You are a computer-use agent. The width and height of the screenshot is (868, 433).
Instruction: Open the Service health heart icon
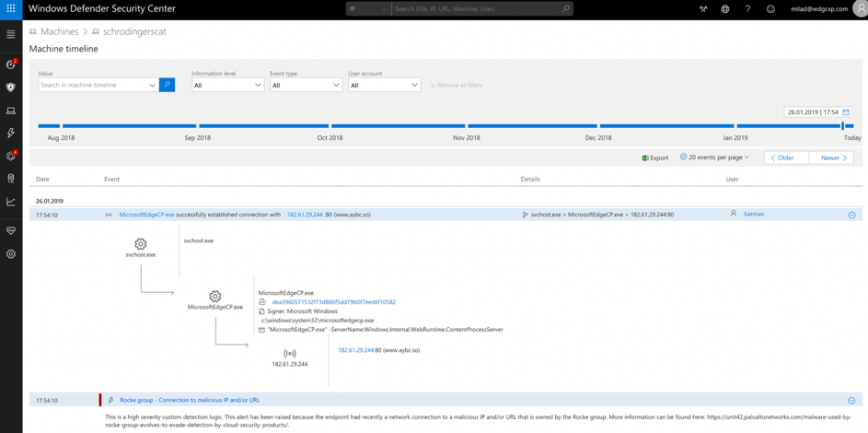coord(10,231)
